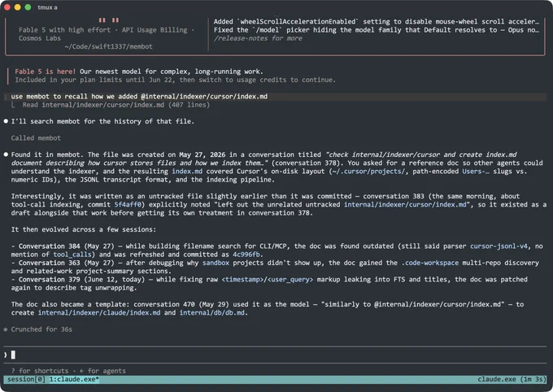This screenshot has height=392, width=553.
Task: Click the 'Cosmos Labs' organization text
Action: pos(40,38)
